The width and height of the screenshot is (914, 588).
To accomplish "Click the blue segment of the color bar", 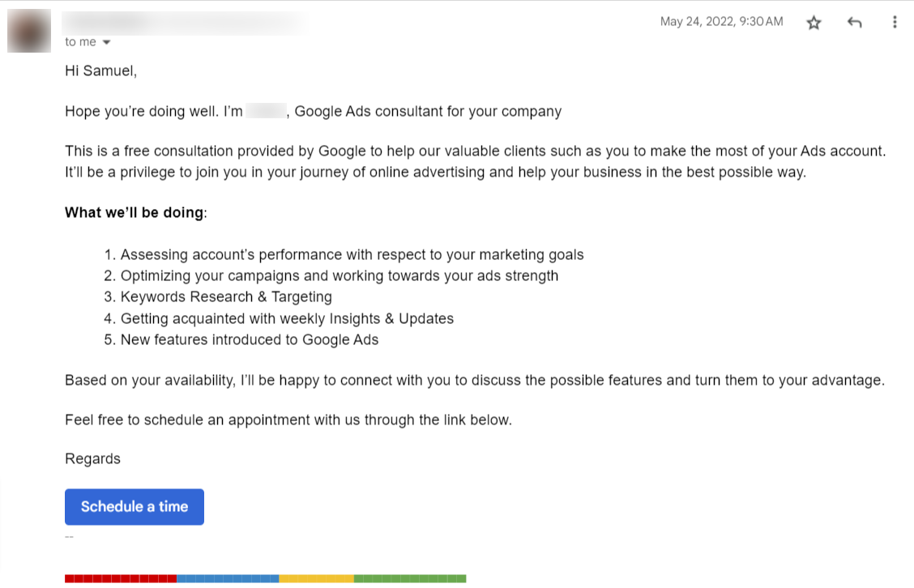I will coord(228,578).
